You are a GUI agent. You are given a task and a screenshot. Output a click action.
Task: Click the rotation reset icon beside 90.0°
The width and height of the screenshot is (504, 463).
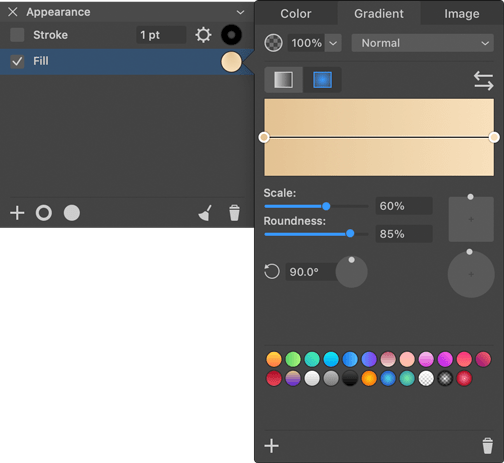272,272
